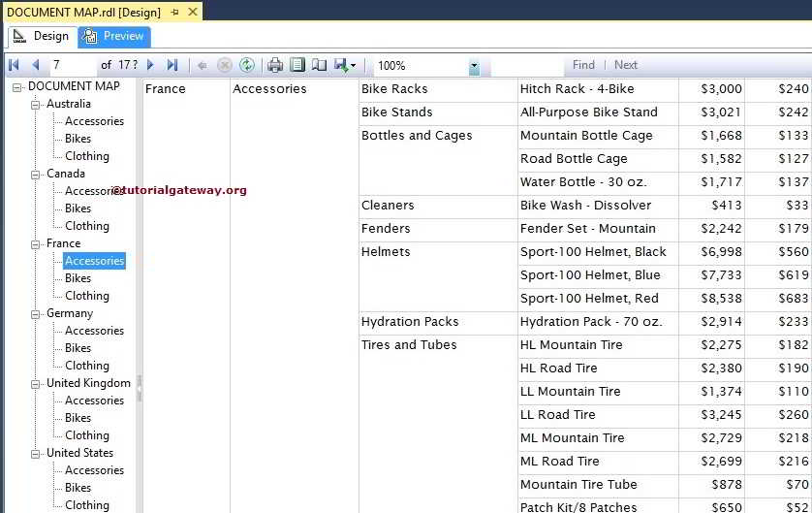Select United Kingdom in document map

(x=88, y=383)
